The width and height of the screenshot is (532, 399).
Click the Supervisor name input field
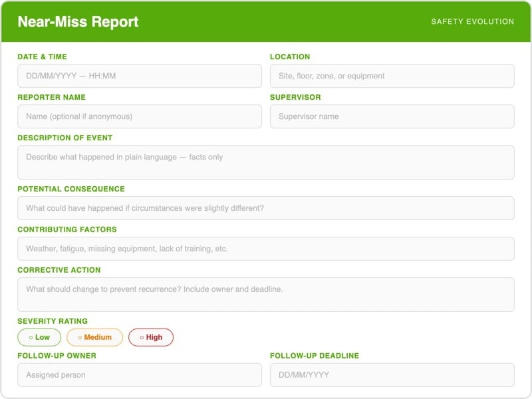pos(392,116)
